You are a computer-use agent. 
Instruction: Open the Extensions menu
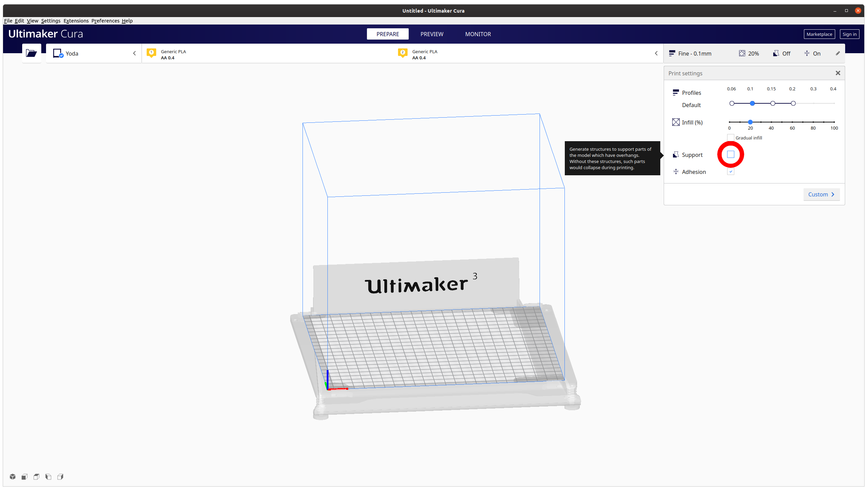pos(76,21)
